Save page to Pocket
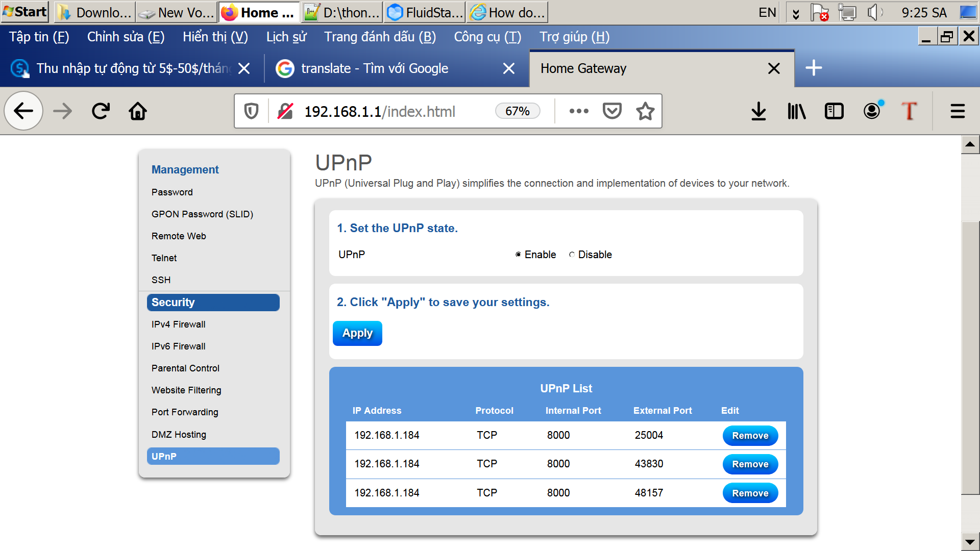The width and height of the screenshot is (980, 551). (612, 111)
